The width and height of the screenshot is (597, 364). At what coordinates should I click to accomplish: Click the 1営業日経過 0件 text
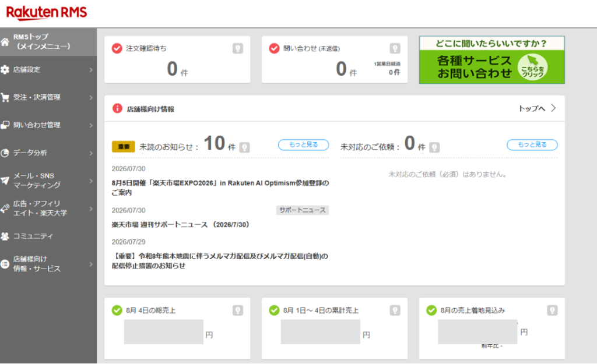pyautogui.click(x=387, y=69)
